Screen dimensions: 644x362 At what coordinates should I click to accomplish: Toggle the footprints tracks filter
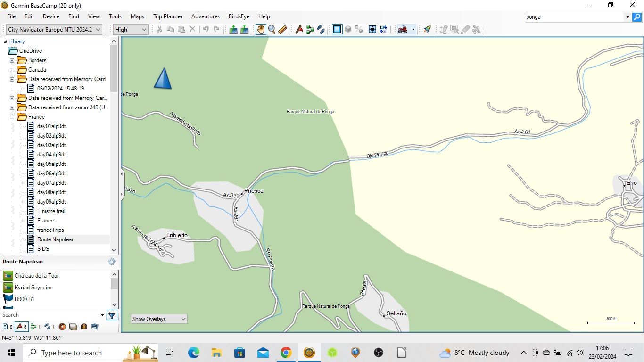pyautogui.click(x=50, y=326)
